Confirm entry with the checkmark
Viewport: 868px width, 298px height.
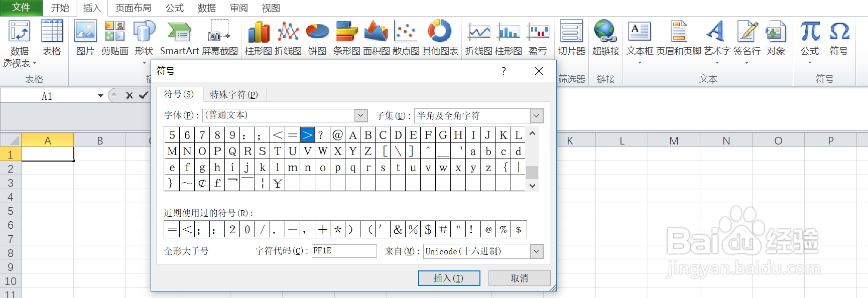coord(144,95)
